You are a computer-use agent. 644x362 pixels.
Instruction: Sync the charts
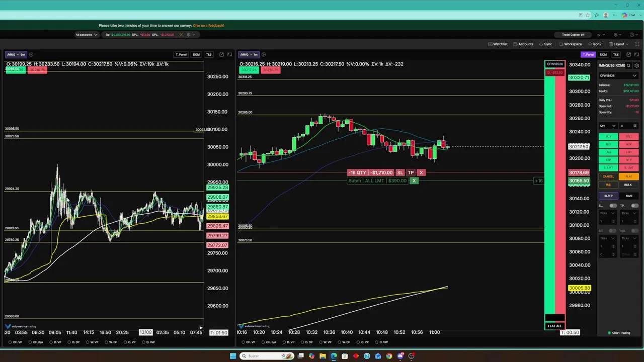pos(545,44)
